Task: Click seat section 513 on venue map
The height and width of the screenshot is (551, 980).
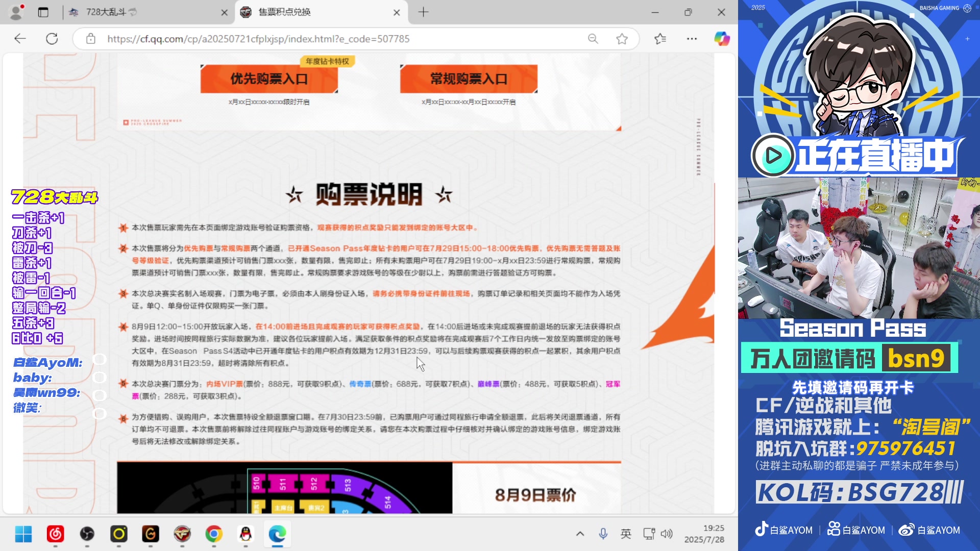Action: (x=347, y=485)
